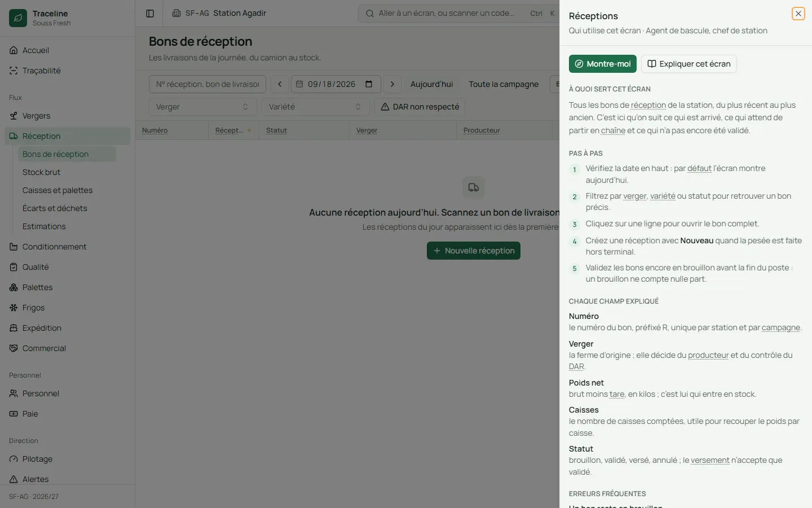Go to previous day with left chevron

pyautogui.click(x=280, y=84)
